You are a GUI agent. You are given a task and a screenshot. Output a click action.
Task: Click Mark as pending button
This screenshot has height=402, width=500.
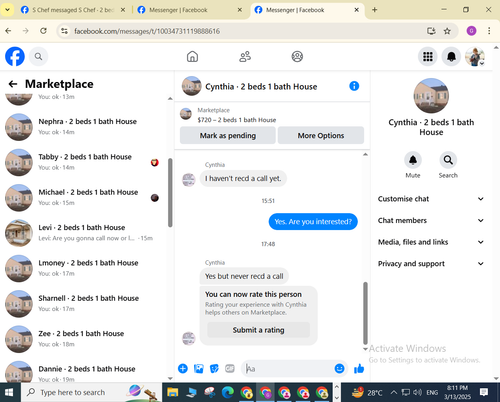[228, 135]
